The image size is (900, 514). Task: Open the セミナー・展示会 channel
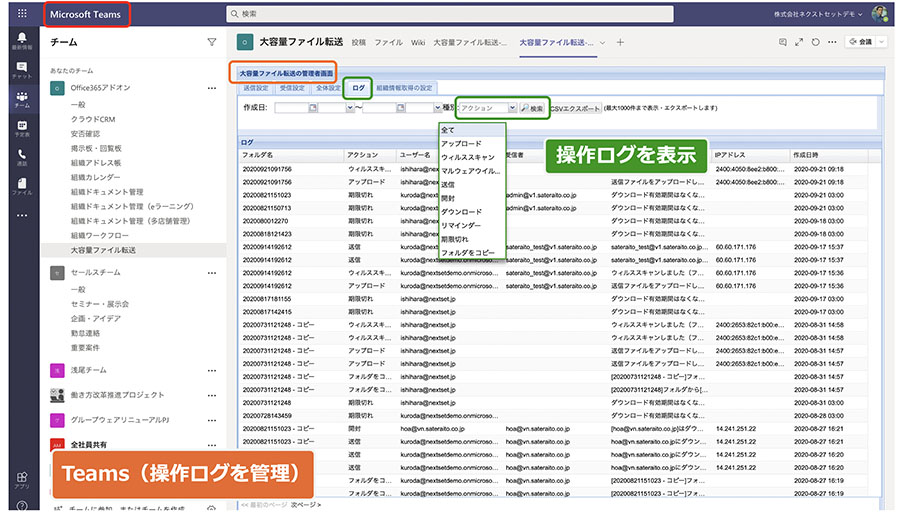[x=100, y=304]
